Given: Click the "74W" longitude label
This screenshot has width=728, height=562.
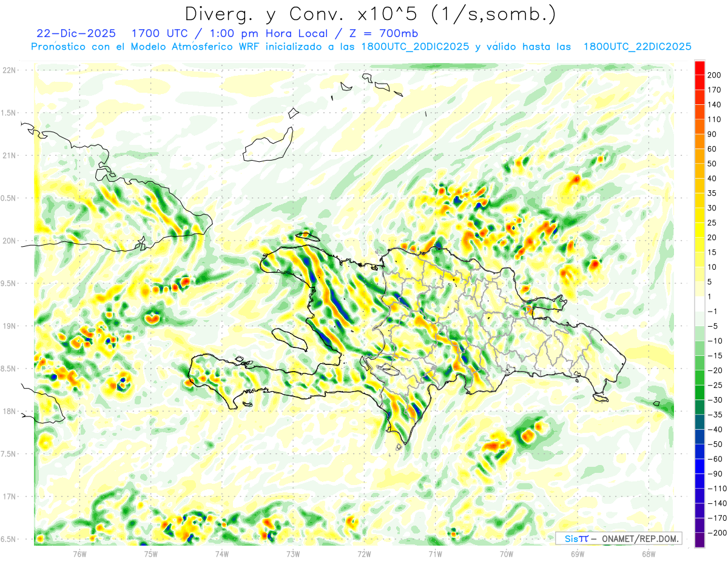Looking at the screenshot, I should tap(222, 554).
